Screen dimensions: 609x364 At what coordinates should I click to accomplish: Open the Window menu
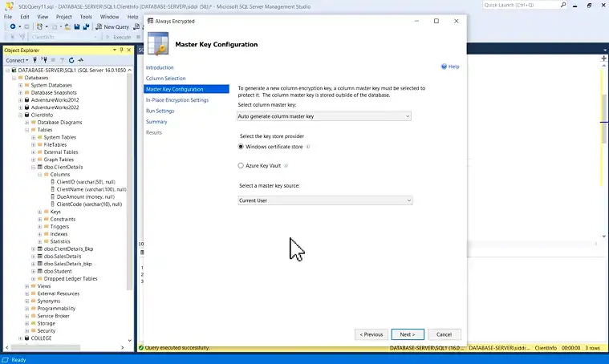(x=110, y=17)
